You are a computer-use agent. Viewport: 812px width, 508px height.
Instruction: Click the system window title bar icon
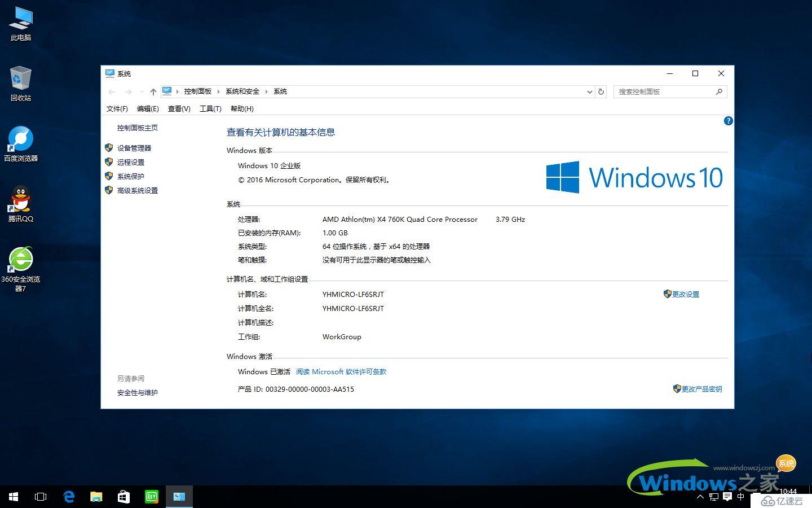click(x=110, y=73)
